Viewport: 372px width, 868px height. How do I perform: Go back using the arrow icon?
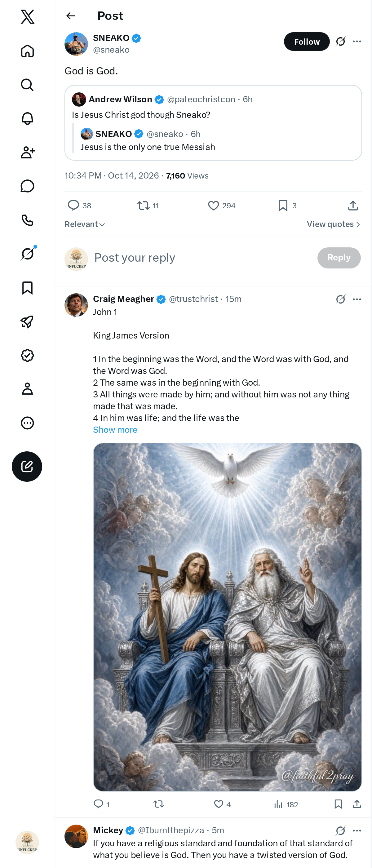70,16
